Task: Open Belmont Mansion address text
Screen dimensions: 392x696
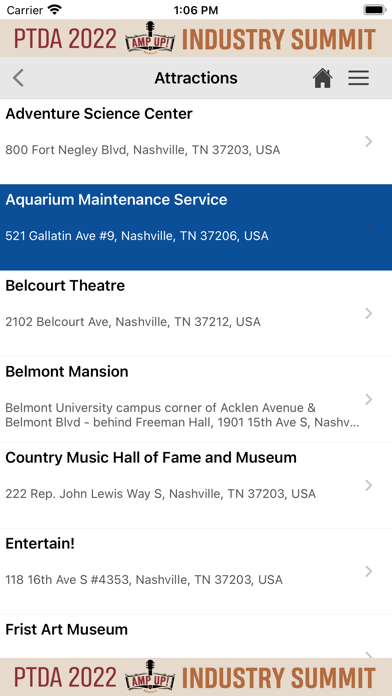Action: coord(182,415)
